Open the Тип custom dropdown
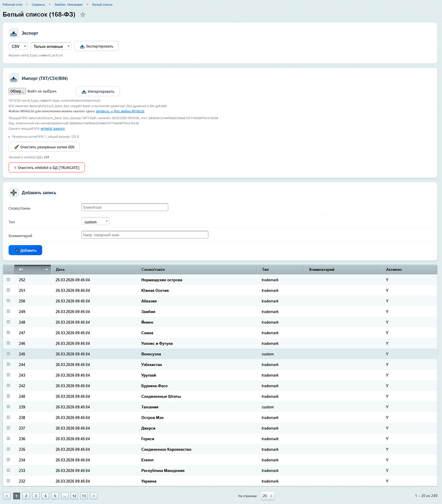This screenshot has width=442, height=504. tap(95, 222)
